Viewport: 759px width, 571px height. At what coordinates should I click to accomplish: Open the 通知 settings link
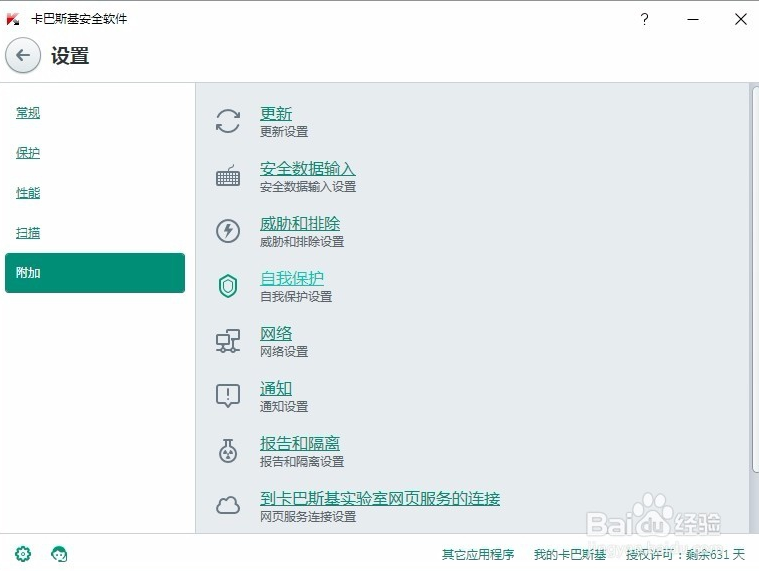point(276,388)
